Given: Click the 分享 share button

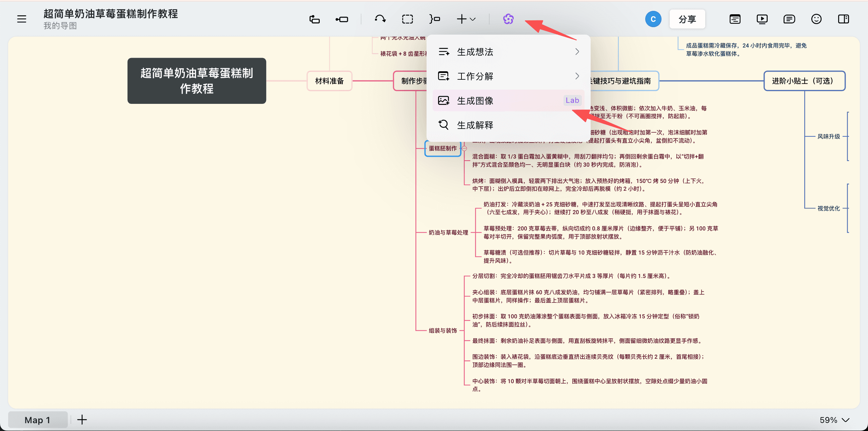Looking at the screenshot, I should click(687, 19).
